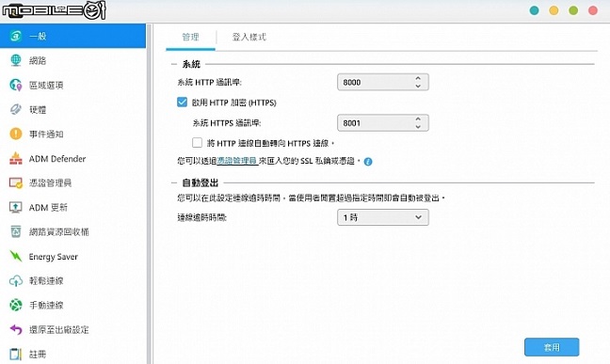Screen dimensions: 610x364
Task: Click the 套用 apply button
Action: click(552, 347)
